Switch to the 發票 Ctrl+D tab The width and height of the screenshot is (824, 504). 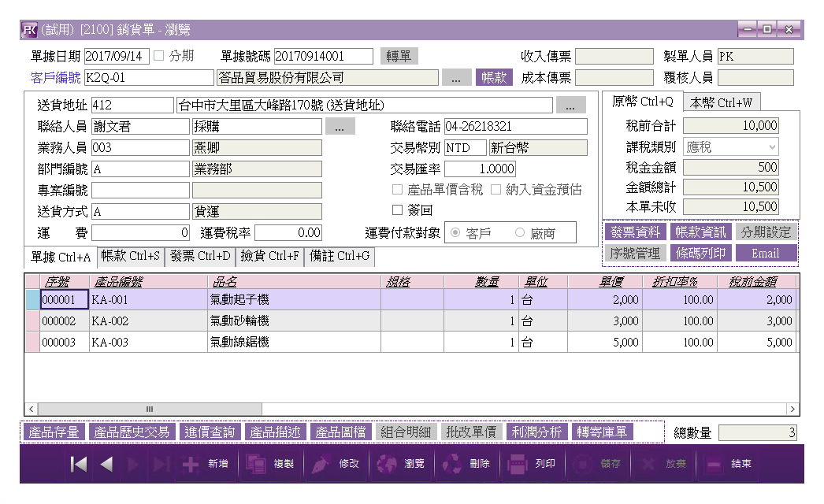tap(200, 256)
